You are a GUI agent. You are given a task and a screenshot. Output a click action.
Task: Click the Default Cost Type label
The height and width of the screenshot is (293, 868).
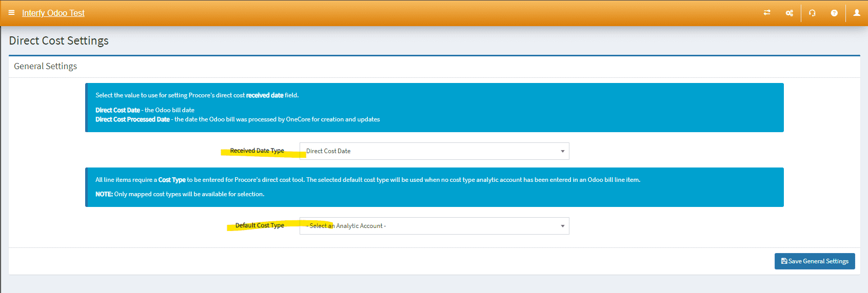[x=260, y=225]
